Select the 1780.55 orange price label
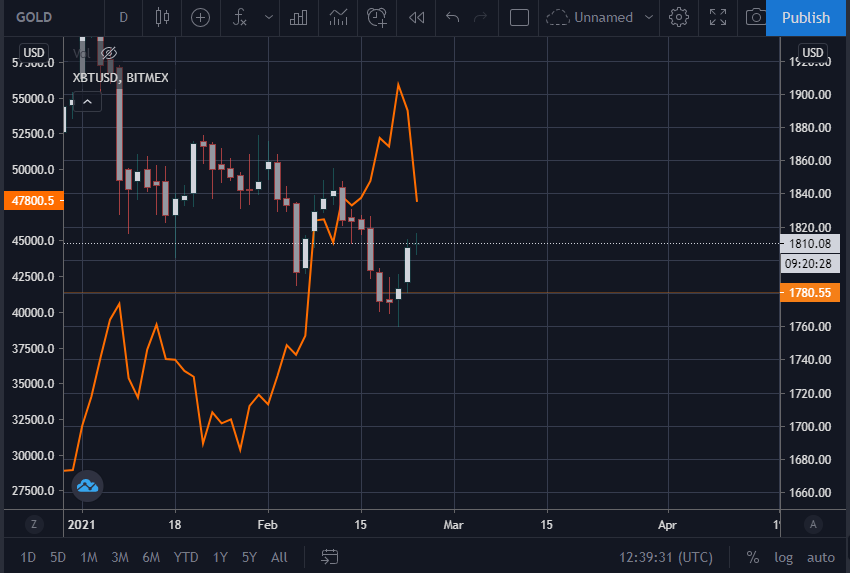 click(x=810, y=293)
